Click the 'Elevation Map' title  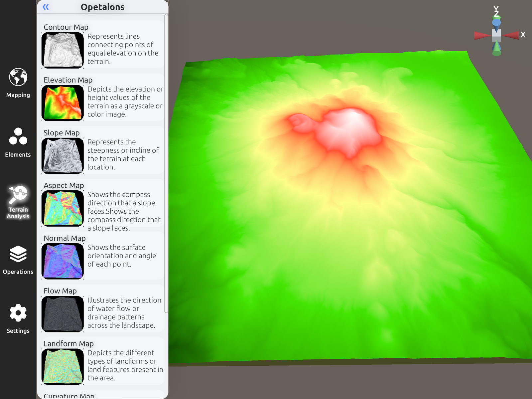68,80
